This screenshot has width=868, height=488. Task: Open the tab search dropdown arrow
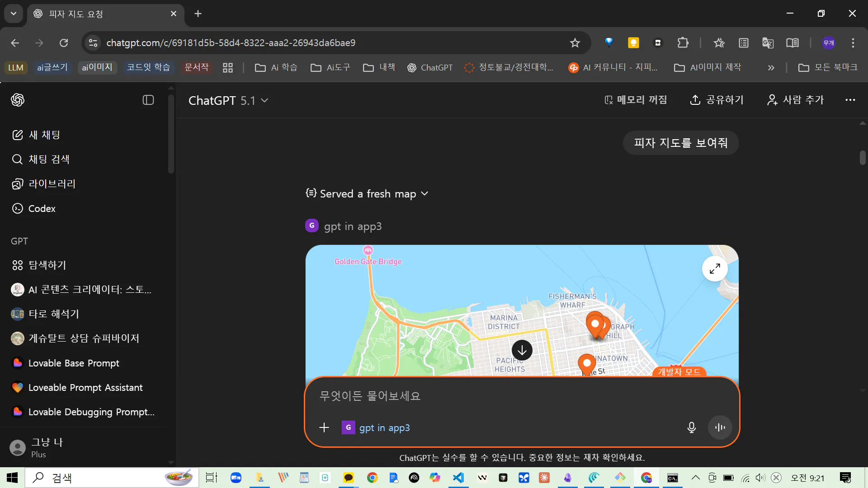pos(14,14)
